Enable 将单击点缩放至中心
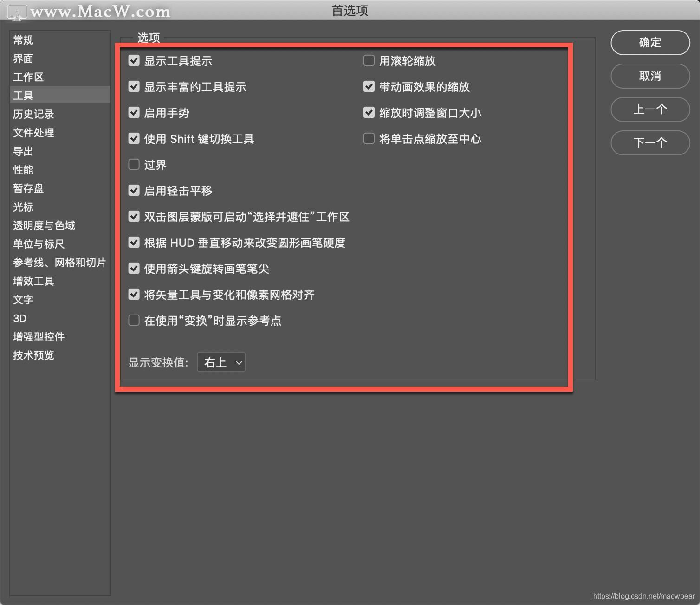The width and height of the screenshot is (700, 605). click(x=369, y=139)
